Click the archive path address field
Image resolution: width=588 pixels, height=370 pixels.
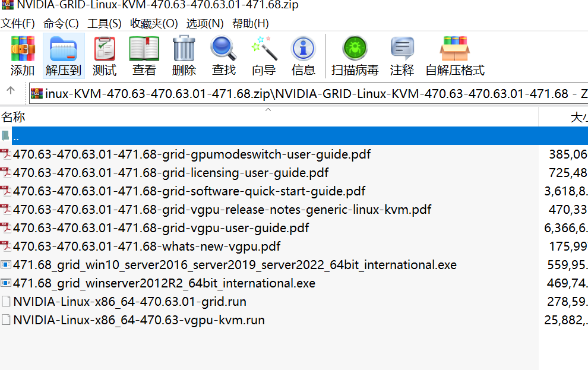[309, 93]
